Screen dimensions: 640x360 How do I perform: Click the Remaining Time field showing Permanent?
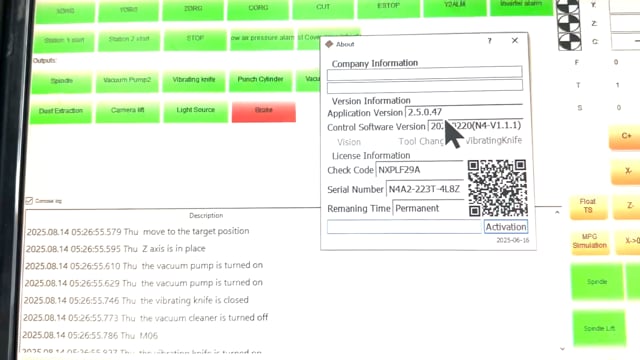tap(428, 208)
